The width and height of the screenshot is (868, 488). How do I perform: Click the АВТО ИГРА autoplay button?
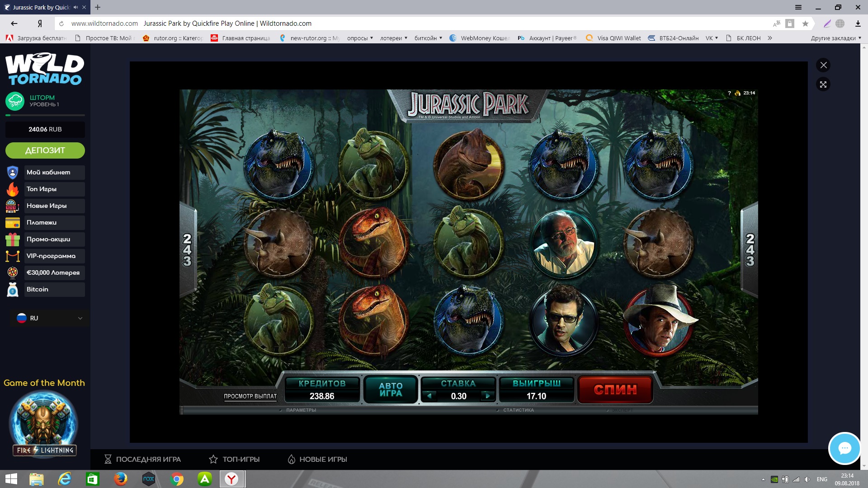click(x=391, y=389)
